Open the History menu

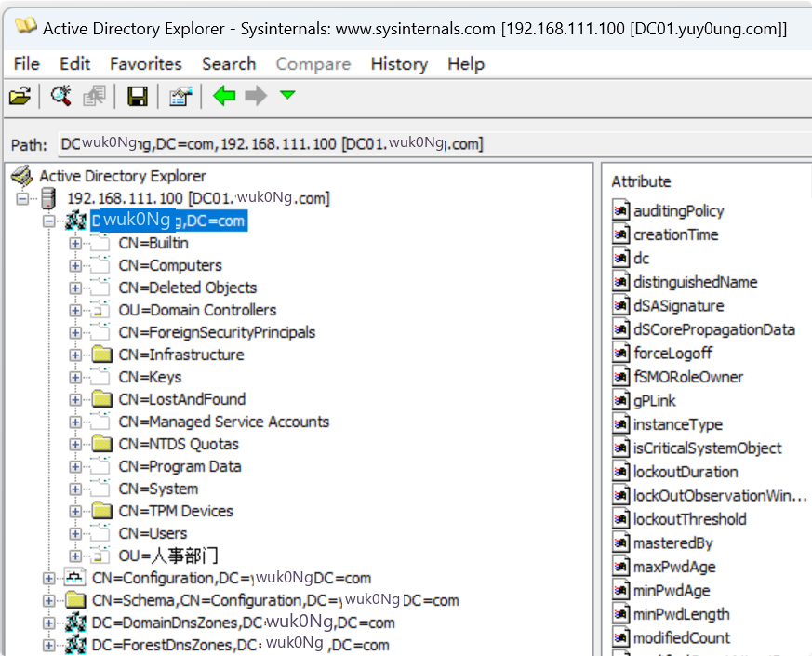[399, 63]
